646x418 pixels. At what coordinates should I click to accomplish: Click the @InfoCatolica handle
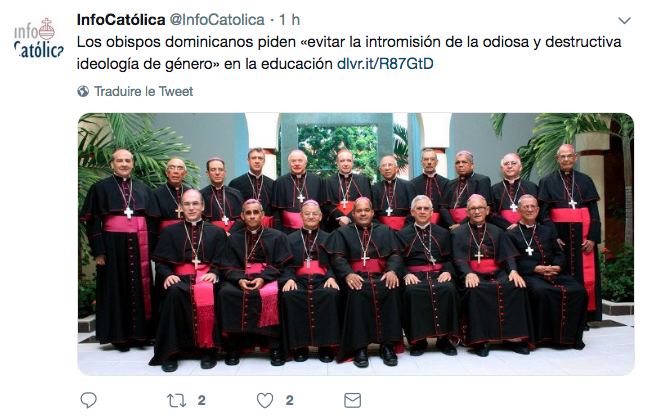(x=217, y=19)
